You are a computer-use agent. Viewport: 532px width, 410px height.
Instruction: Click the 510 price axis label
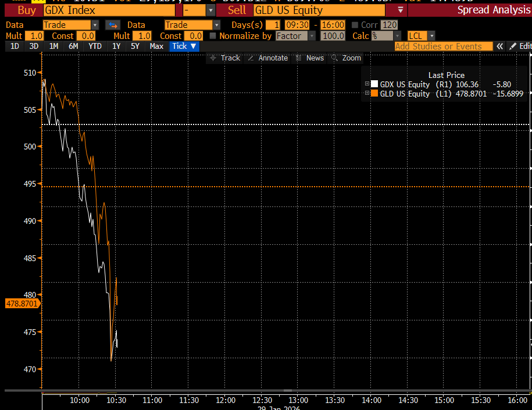30,73
